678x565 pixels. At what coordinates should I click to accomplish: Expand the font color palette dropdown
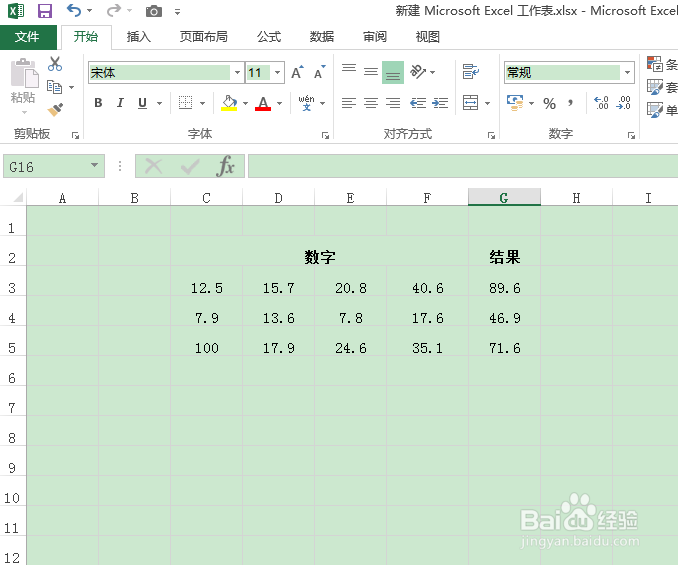(x=279, y=103)
